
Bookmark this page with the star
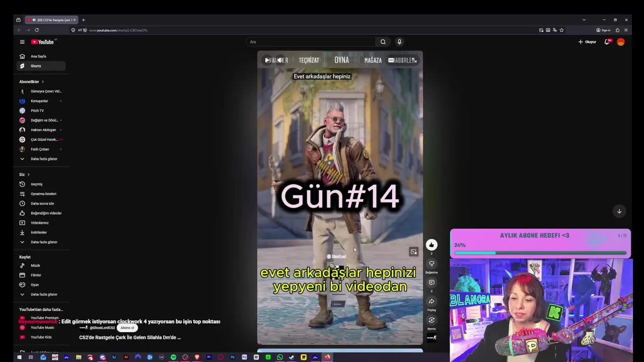point(561,30)
